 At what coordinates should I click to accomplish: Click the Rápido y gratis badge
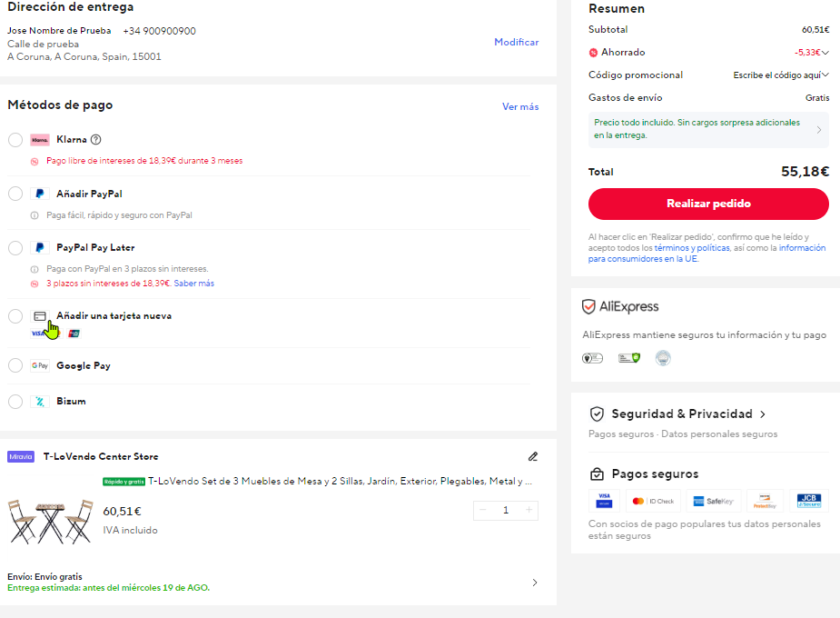[x=124, y=482]
